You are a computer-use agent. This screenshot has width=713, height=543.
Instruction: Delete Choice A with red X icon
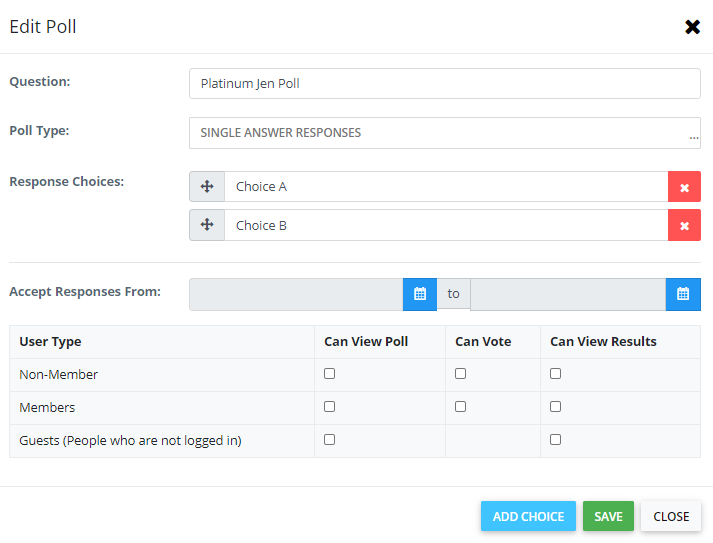(684, 187)
